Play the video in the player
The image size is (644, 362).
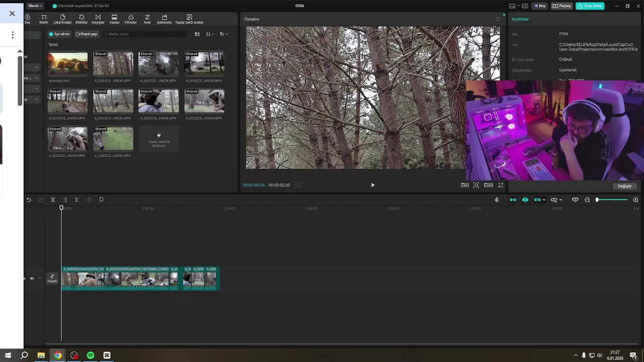click(373, 185)
